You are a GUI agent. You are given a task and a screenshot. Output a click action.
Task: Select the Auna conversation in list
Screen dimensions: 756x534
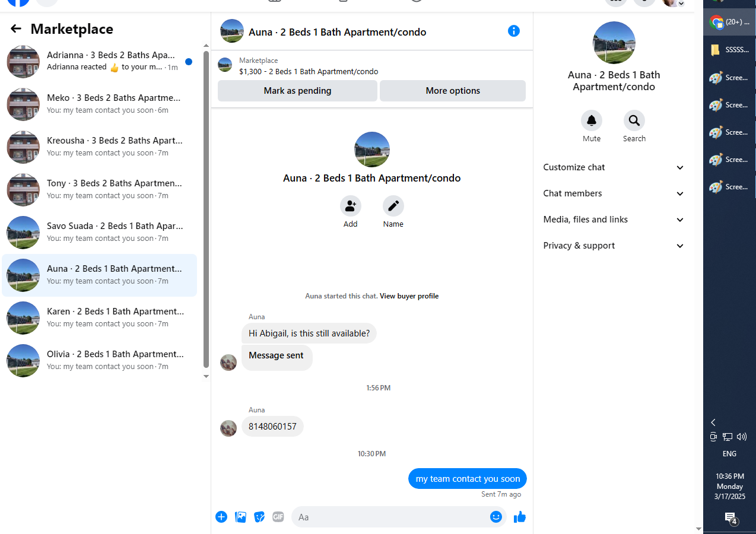[x=100, y=275]
